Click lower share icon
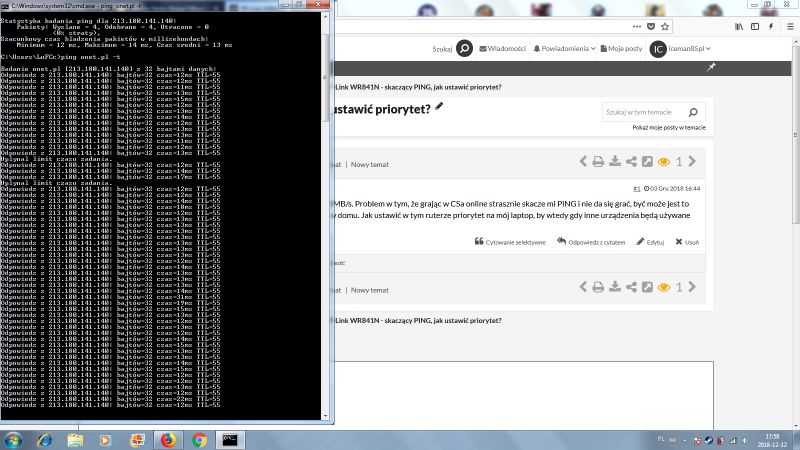Screen dimensions: 800x450 point(631,287)
